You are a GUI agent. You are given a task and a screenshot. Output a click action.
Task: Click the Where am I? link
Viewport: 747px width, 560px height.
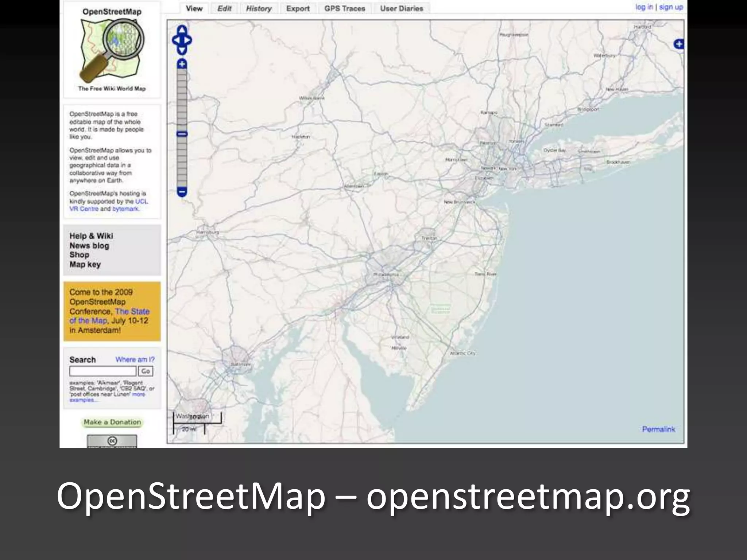tap(135, 359)
